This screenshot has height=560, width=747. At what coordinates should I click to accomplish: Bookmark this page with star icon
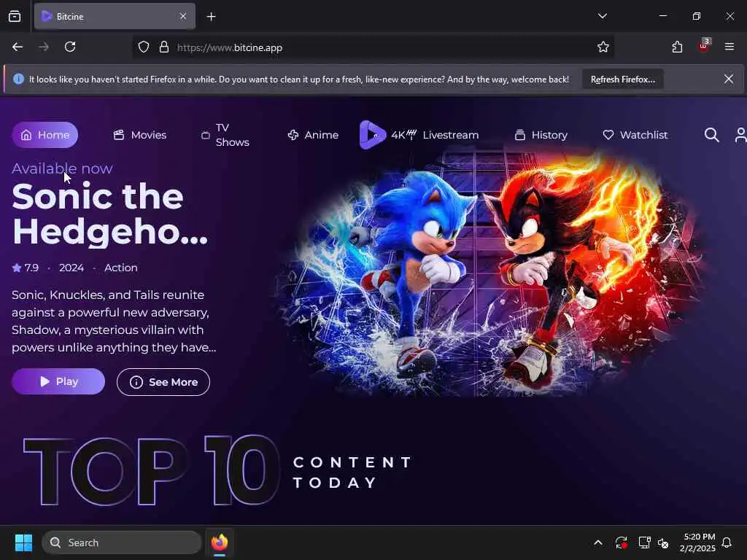coord(603,47)
